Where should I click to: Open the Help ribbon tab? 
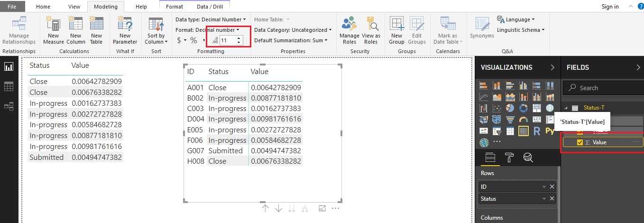(x=141, y=7)
